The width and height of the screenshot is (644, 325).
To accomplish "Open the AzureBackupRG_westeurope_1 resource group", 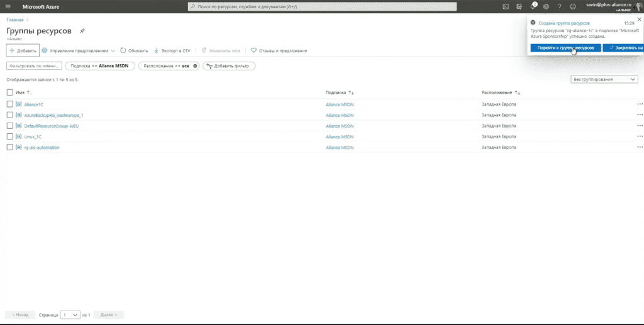I will 53,115.
